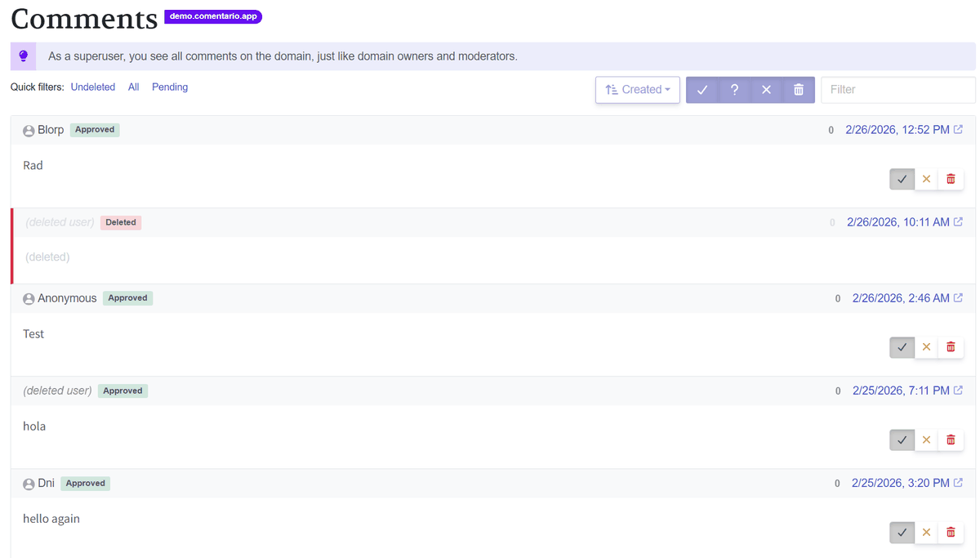Toggle the deleted comments trash filter
This screenshot has width=980, height=558.
tap(799, 90)
